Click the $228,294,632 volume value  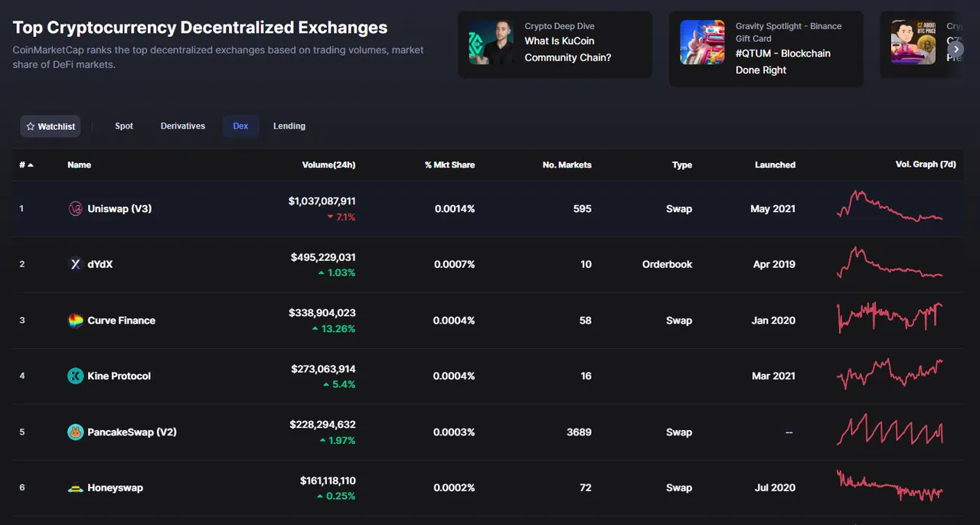coord(322,425)
